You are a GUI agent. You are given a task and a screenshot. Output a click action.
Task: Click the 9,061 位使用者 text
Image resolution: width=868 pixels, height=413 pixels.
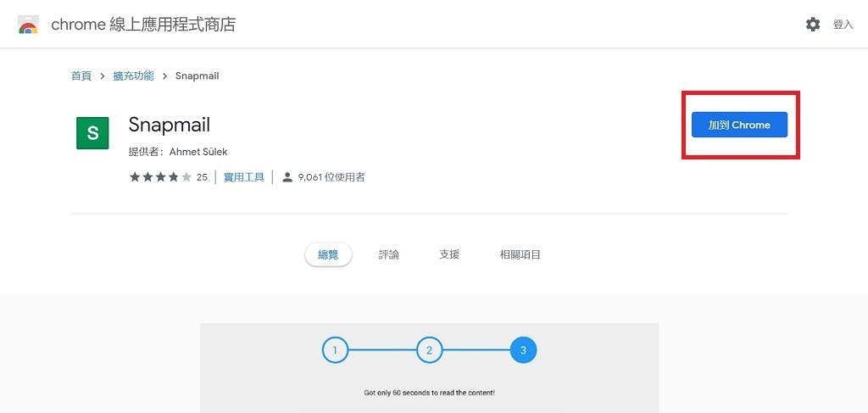click(x=331, y=177)
